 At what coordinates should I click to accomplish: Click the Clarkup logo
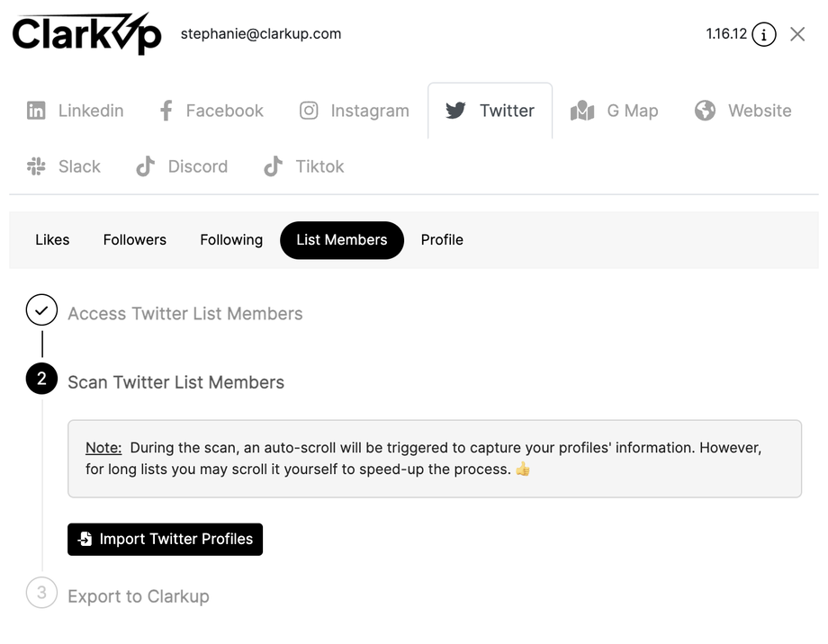coord(86,34)
